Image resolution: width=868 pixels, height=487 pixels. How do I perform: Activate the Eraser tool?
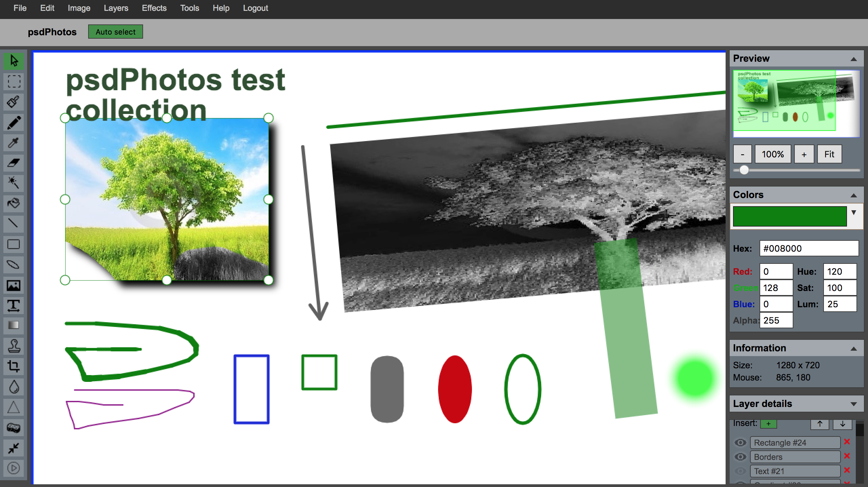(14, 163)
